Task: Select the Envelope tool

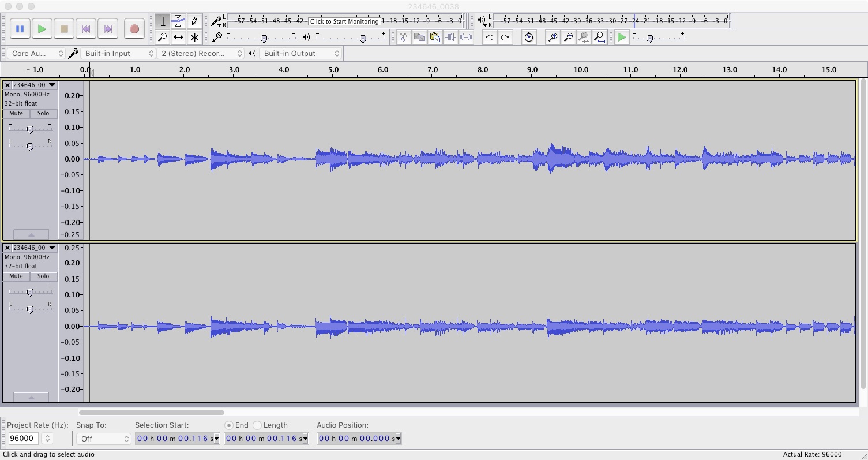Action: coord(178,21)
